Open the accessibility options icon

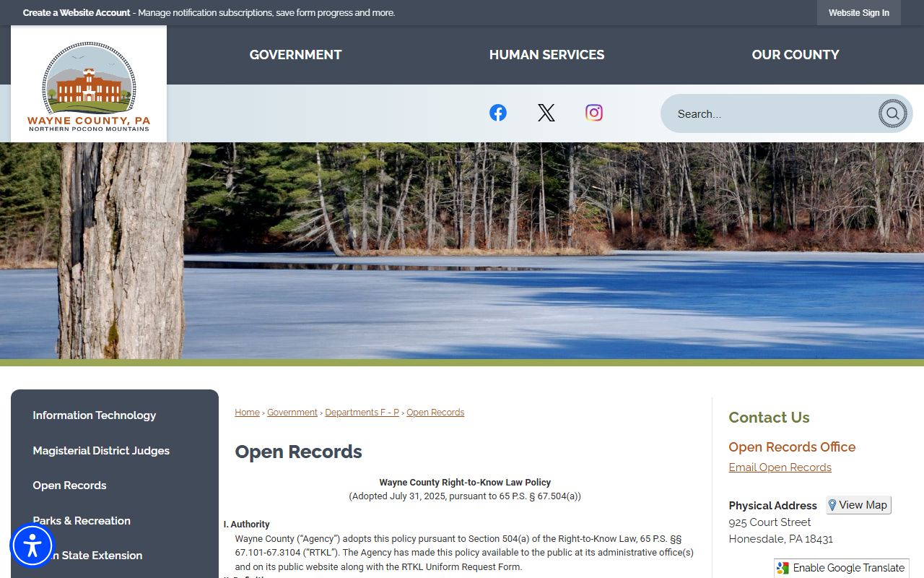(32, 545)
